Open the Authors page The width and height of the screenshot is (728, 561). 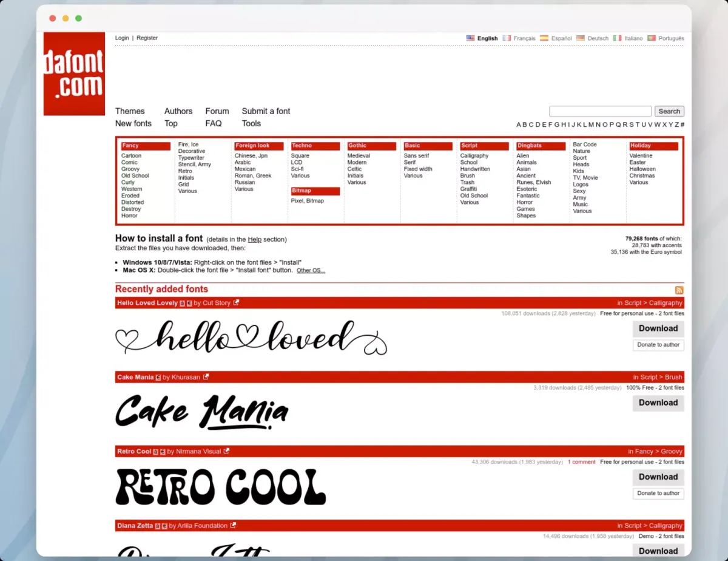178,111
